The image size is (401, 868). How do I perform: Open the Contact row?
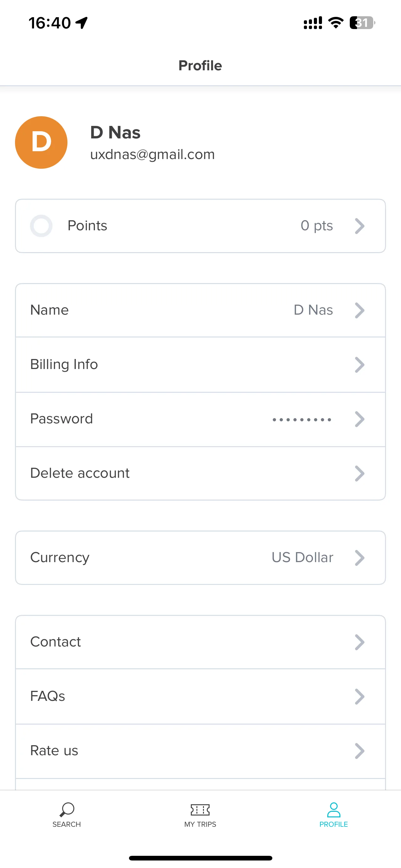point(200,642)
